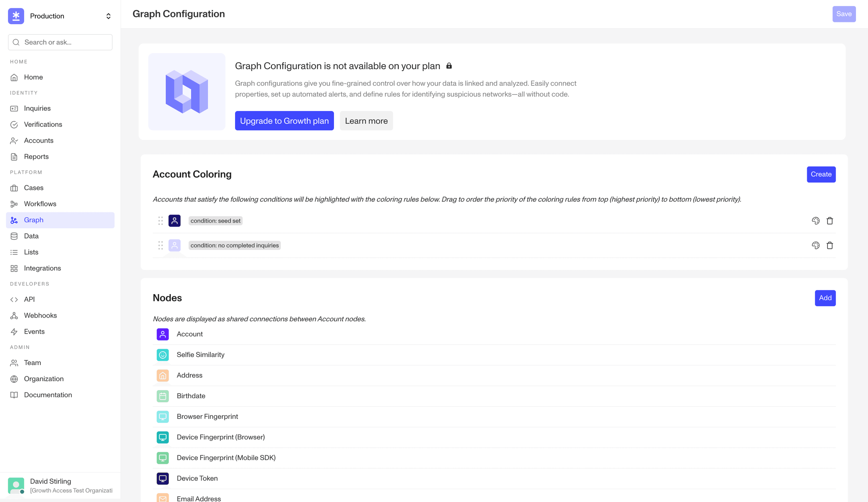868x502 pixels.
Task: Click the Device Fingerprint (Mobile SDK) icon
Action: [x=163, y=457]
